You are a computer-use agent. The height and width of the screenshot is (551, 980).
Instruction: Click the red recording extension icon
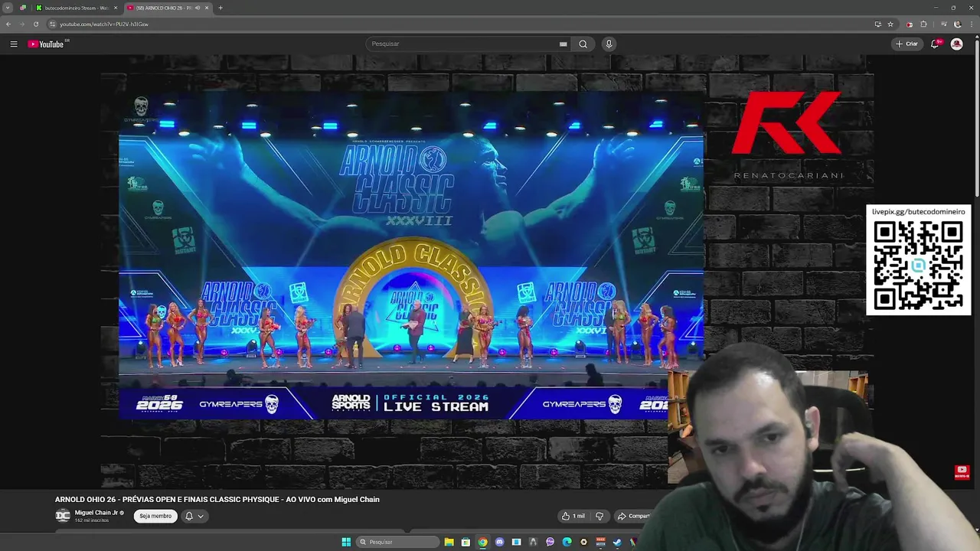[909, 24]
